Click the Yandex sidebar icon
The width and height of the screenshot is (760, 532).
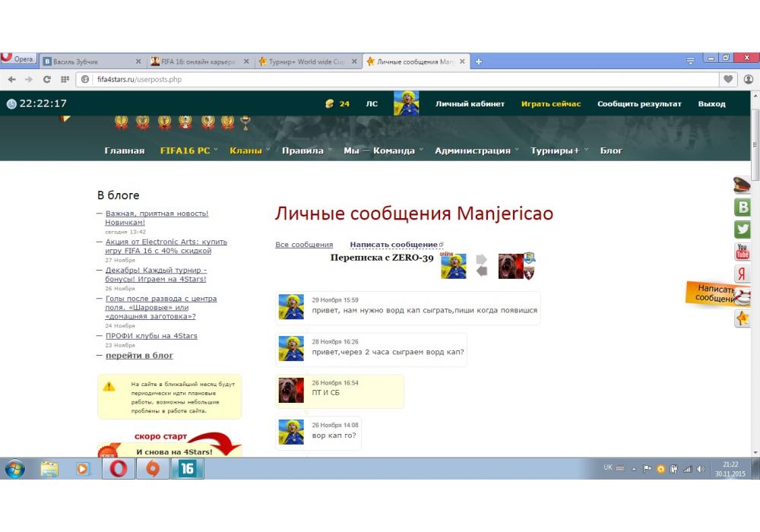point(742,274)
